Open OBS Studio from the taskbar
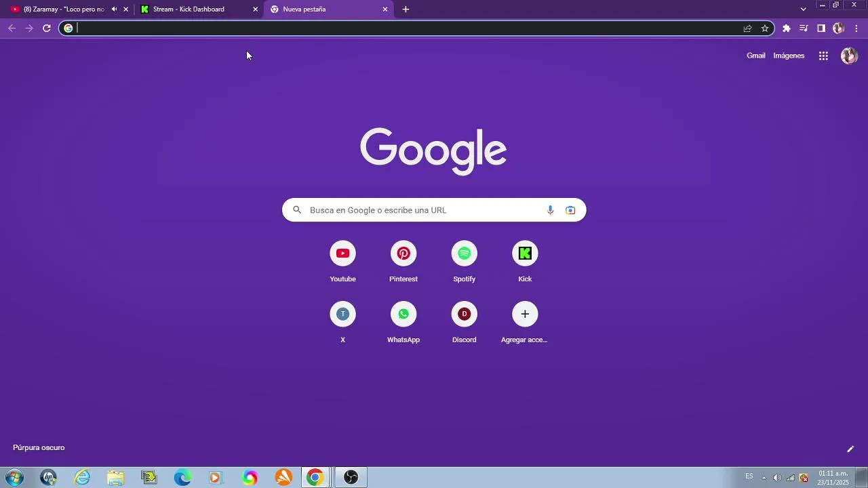 click(x=351, y=477)
